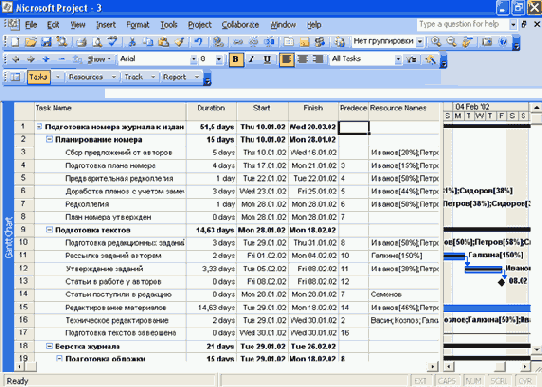This screenshot has width=542, height=387.
Task: Open the font size dropdown
Action: [219, 59]
